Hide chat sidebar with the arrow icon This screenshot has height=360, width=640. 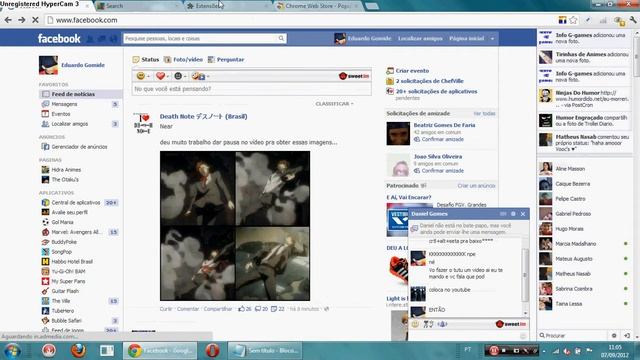pos(627,336)
